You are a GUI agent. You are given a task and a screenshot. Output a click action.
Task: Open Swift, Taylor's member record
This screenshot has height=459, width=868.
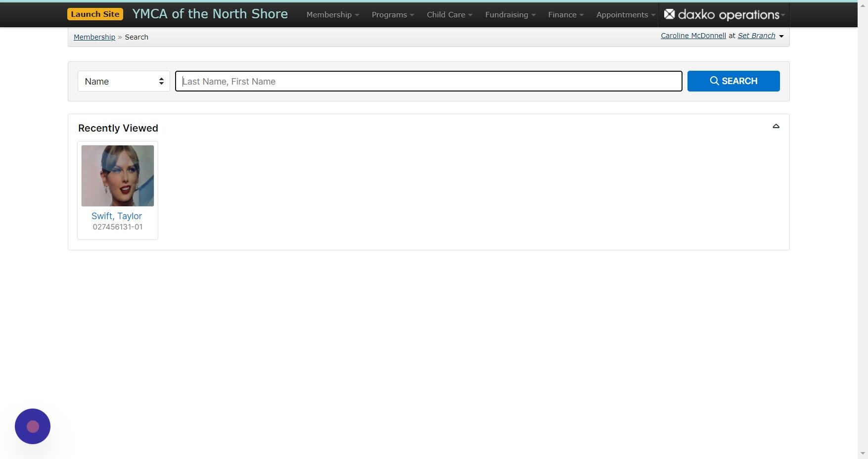coord(117,216)
